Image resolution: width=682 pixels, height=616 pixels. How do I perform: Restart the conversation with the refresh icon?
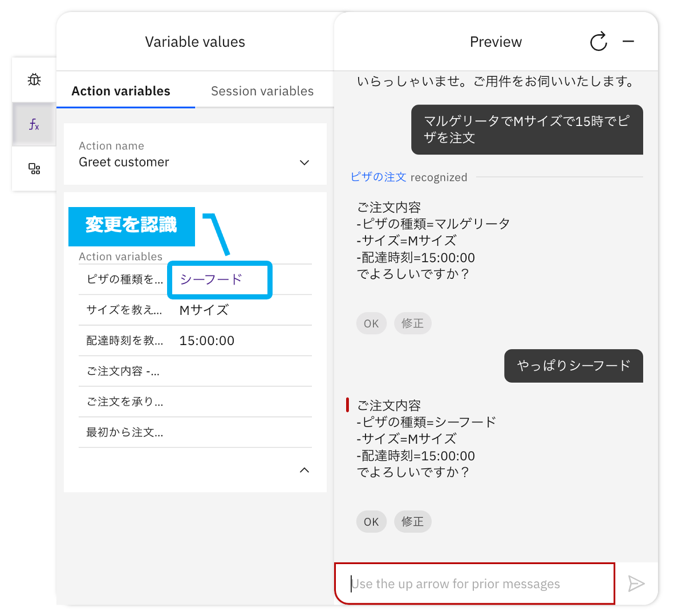click(x=599, y=42)
